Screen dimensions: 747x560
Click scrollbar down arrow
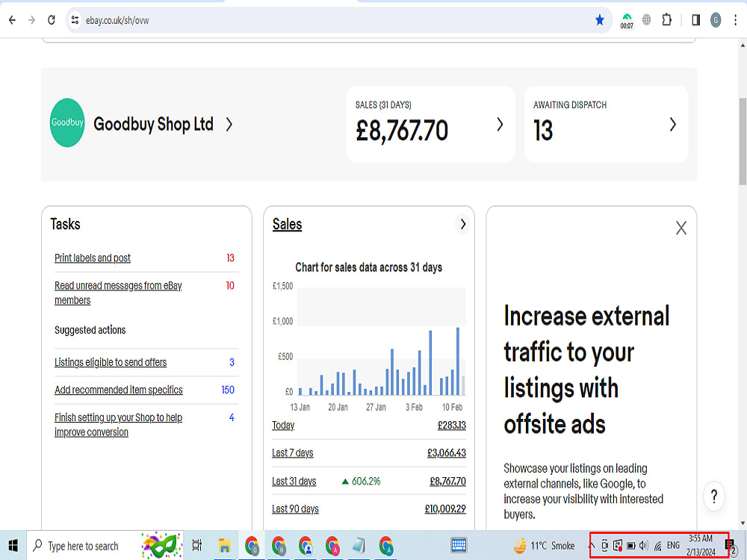pos(743,524)
